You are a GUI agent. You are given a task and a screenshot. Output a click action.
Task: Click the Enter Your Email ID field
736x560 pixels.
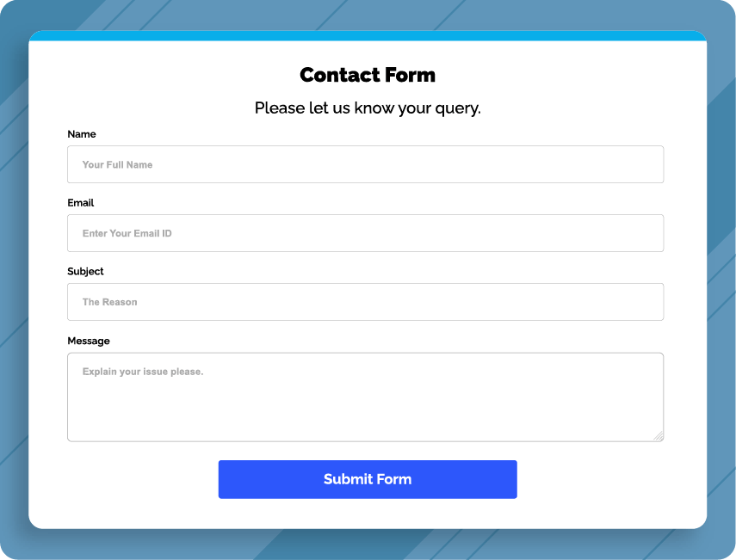365,233
